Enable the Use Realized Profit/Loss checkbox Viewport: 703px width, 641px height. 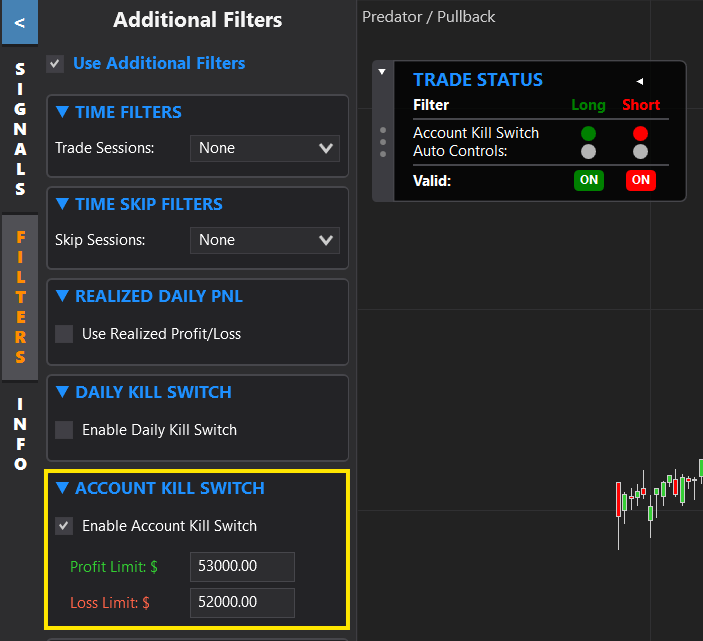click(x=64, y=334)
